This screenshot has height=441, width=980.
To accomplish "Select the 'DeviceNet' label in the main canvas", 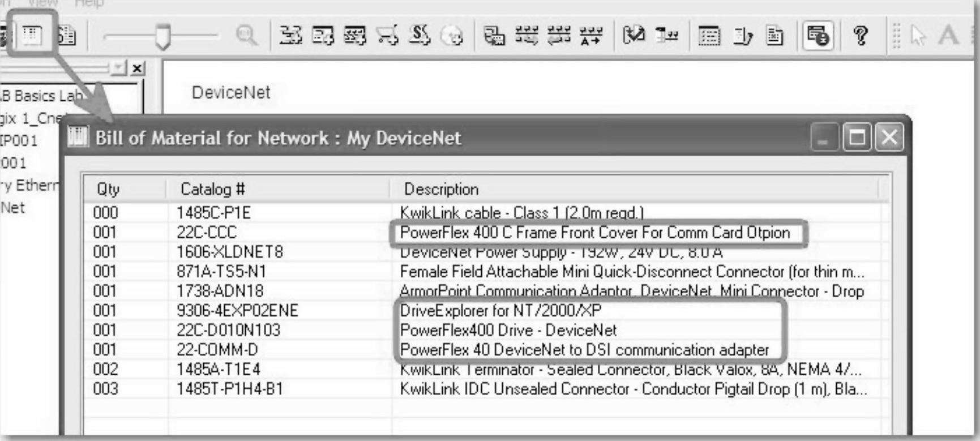I will point(231,92).
